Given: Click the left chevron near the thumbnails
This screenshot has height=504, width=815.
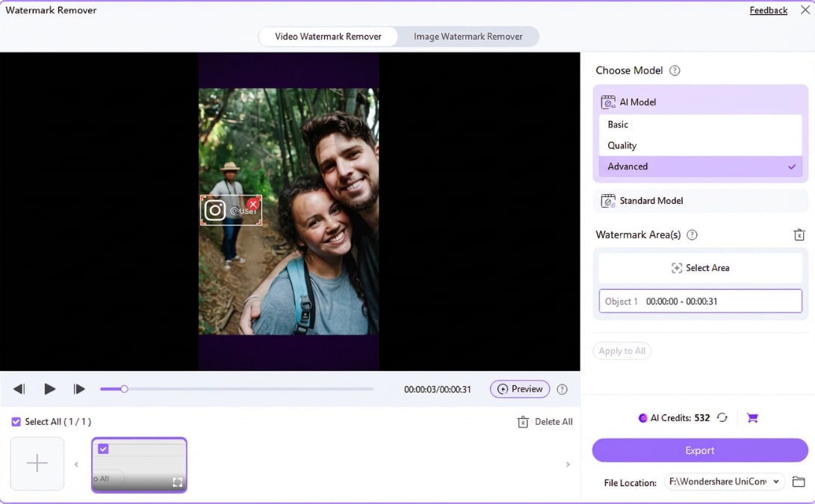Looking at the screenshot, I should [x=75, y=464].
